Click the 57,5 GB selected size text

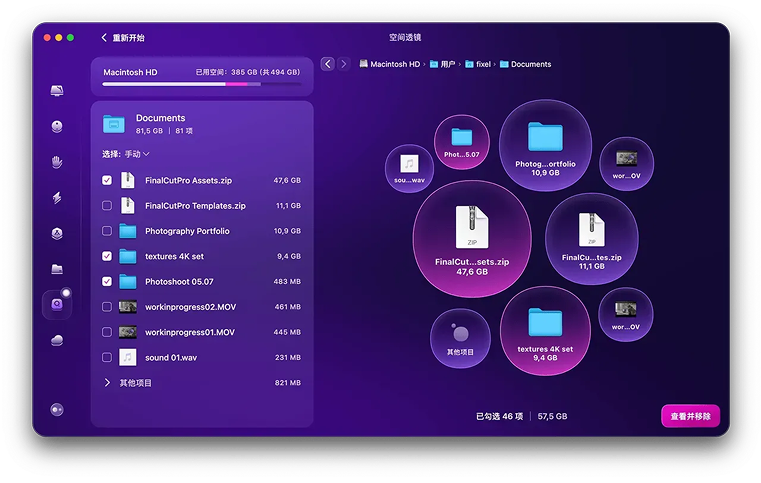pos(552,416)
